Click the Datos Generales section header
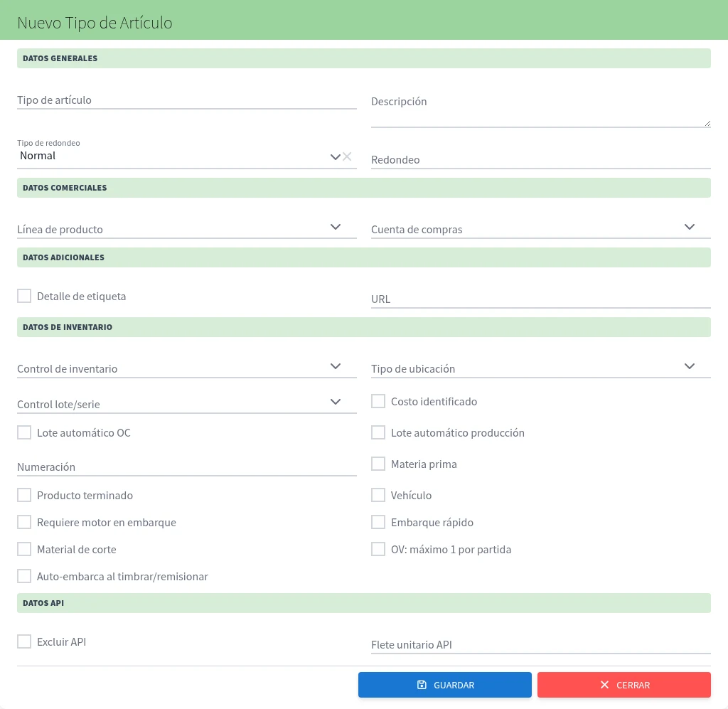728x709 pixels. [364, 58]
